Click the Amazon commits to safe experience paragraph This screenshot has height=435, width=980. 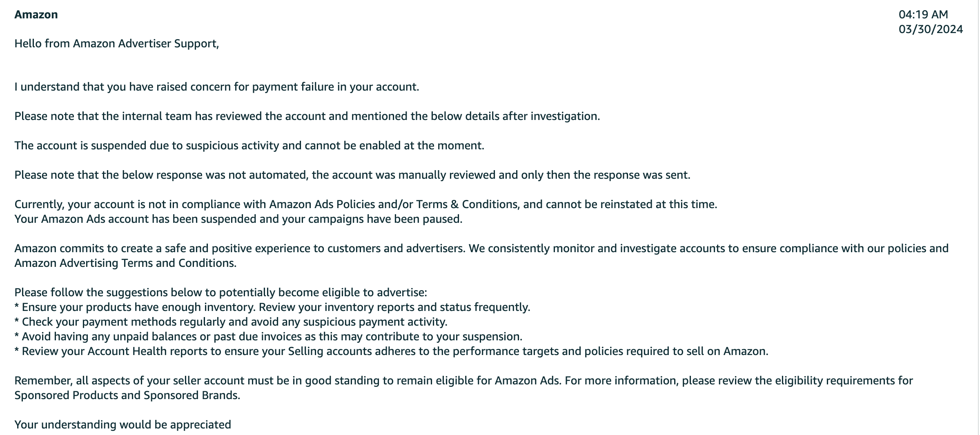[481, 256]
